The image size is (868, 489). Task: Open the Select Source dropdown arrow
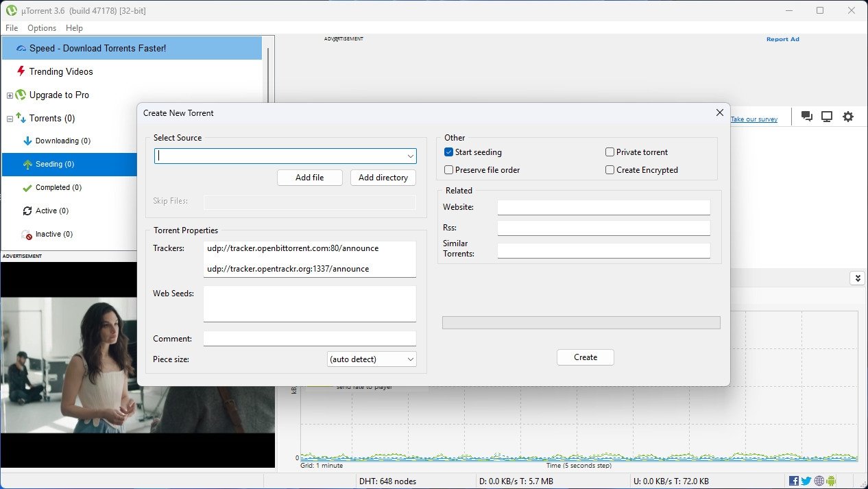click(410, 156)
